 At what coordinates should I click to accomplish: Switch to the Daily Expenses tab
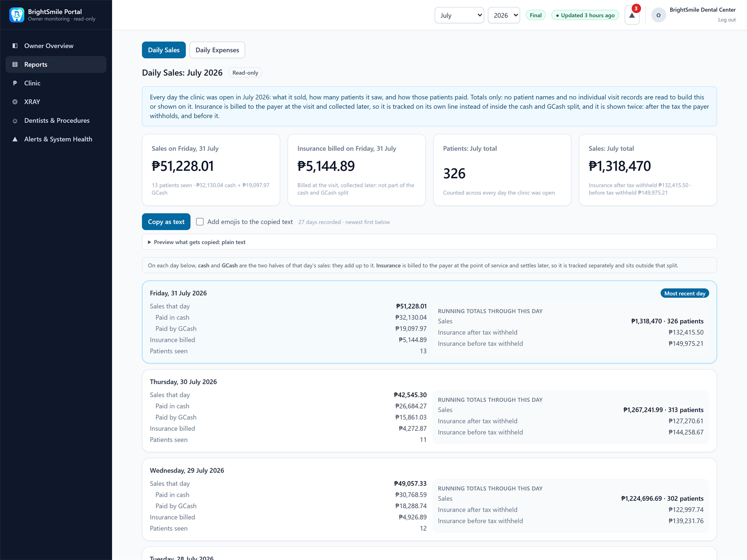point(217,50)
